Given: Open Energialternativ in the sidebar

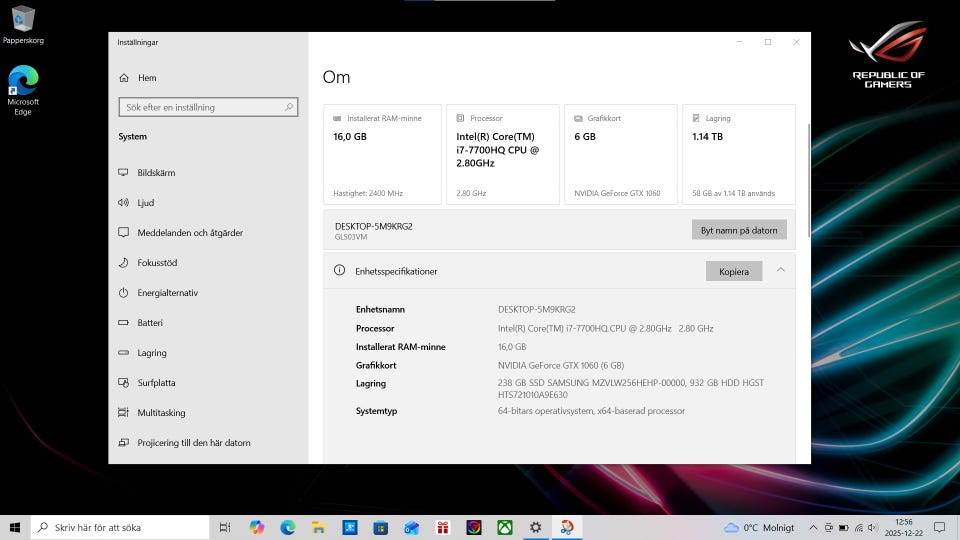Looking at the screenshot, I should (167, 293).
